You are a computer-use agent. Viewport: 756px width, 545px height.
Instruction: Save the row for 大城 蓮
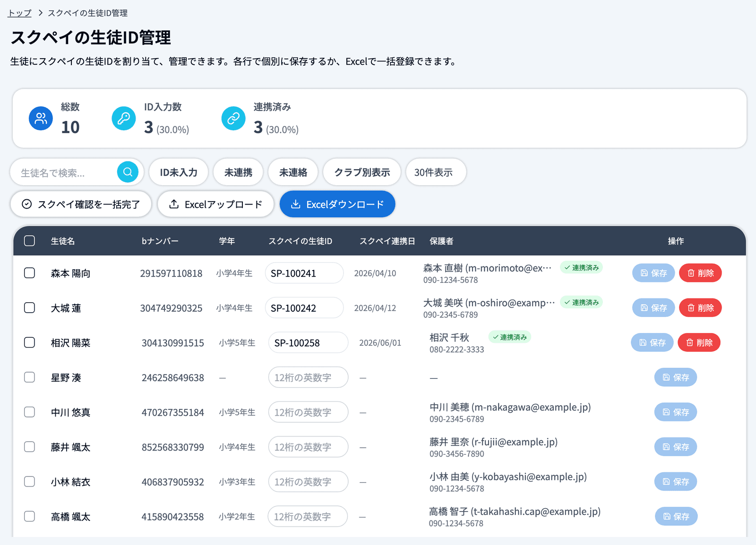pos(653,308)
